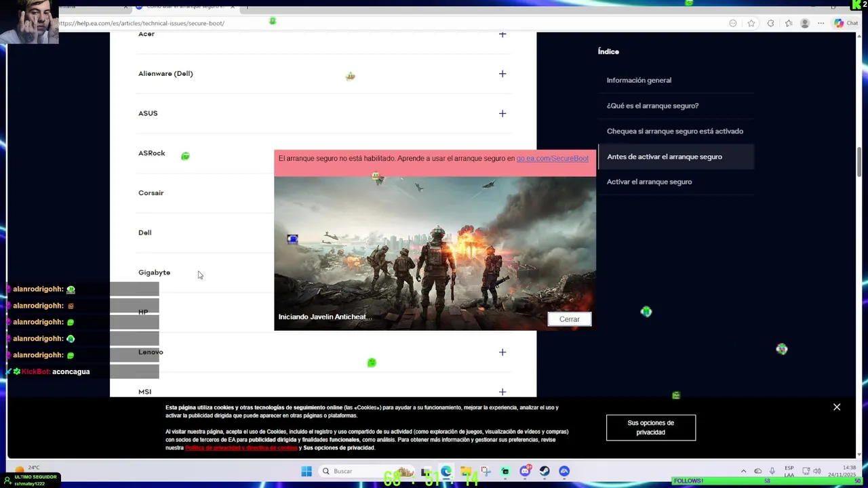
Task: Go to ¿Qué es el arranque seguro?
Action: tap(652, 106)
